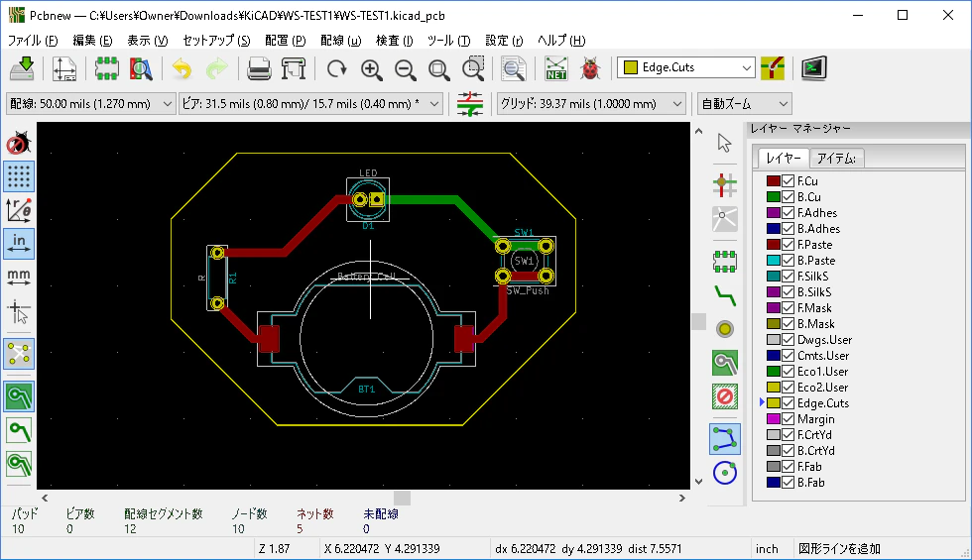Click the zoom in magnifier
972x560 pixels.
(x=371, y=68)
